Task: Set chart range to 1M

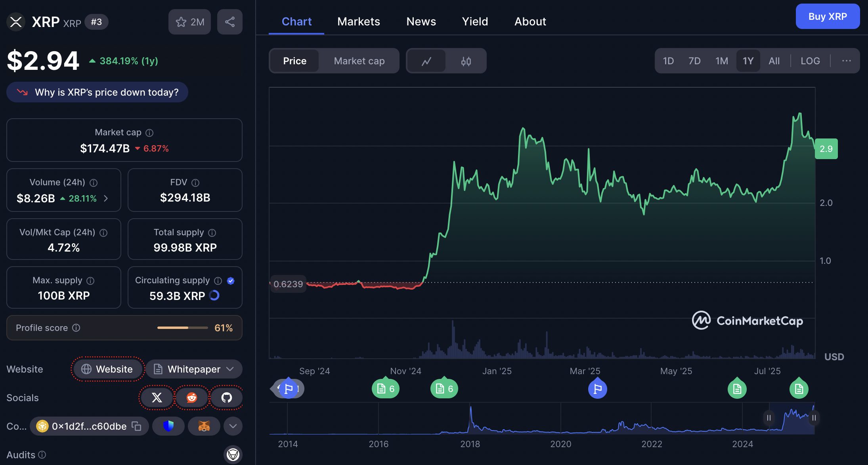Action: click(x=722, y=61)
